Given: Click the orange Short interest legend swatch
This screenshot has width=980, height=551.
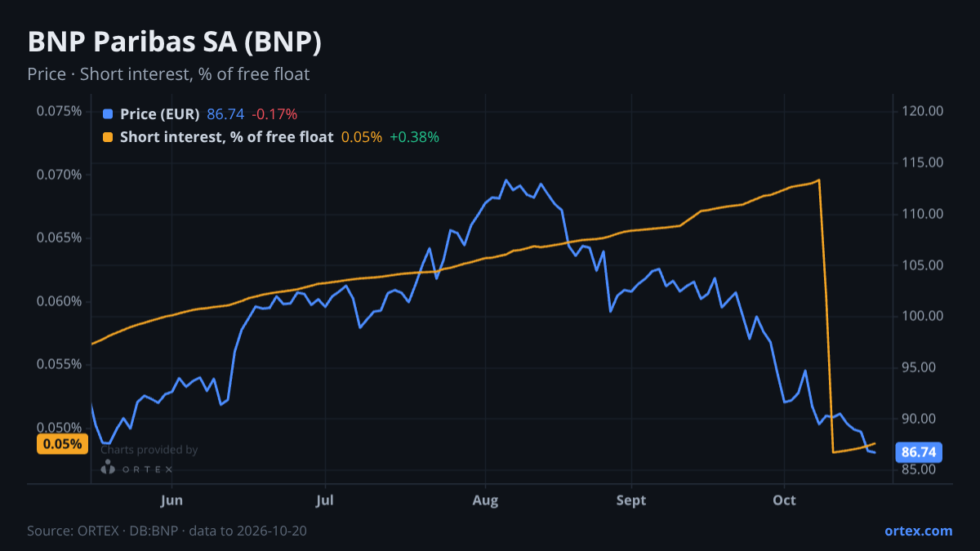Looking at the screenshot, I should pyautogui.click(x=109, y=137).
